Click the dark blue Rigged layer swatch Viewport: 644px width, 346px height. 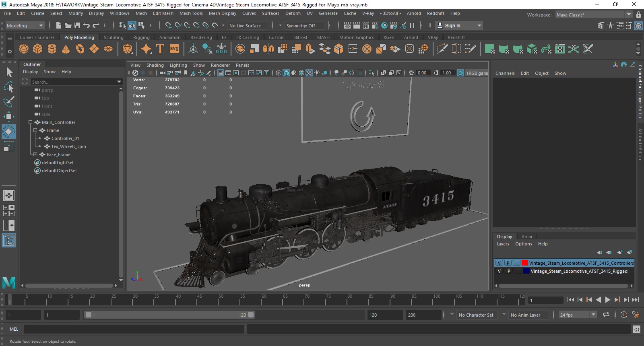point(526,271)
